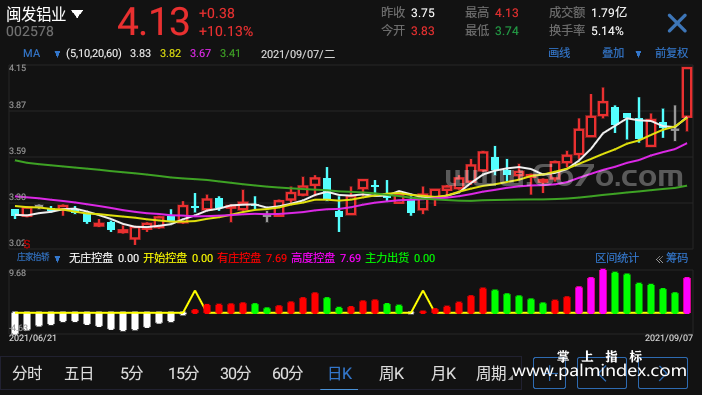
Task: Click the MA indicator label
Action: pyautogui.click(x=31, y=54)
